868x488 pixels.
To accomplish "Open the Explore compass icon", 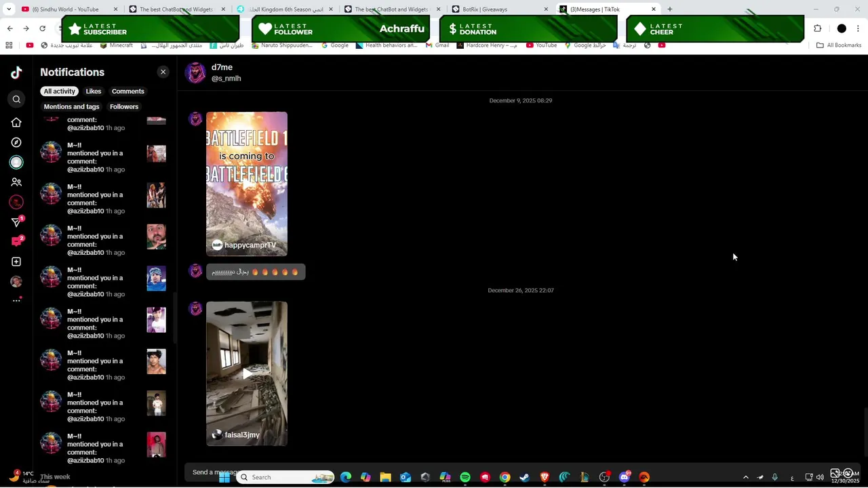I will (x=16, y=142).
